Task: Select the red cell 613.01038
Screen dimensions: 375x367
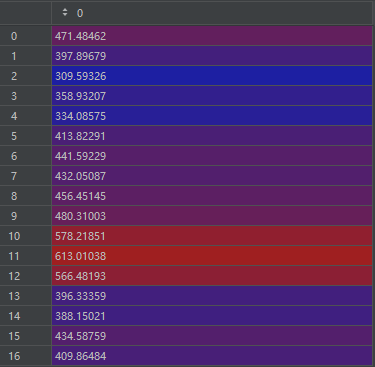Action: [212, 256]
